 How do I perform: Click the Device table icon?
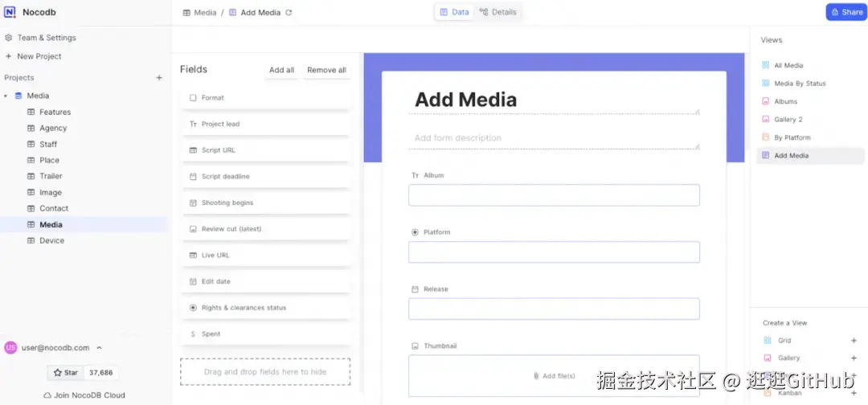point(31,241)
